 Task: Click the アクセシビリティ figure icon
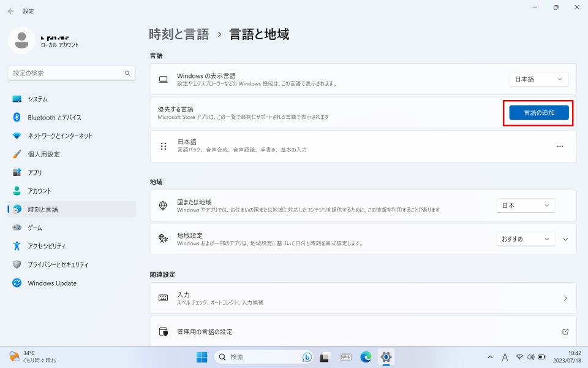[17, 246]
